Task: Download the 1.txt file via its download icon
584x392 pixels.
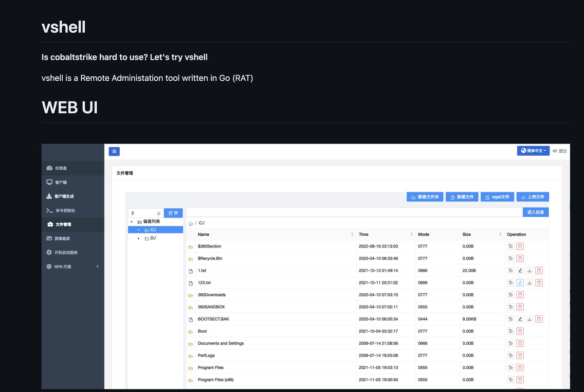Action: pos(529,270)
